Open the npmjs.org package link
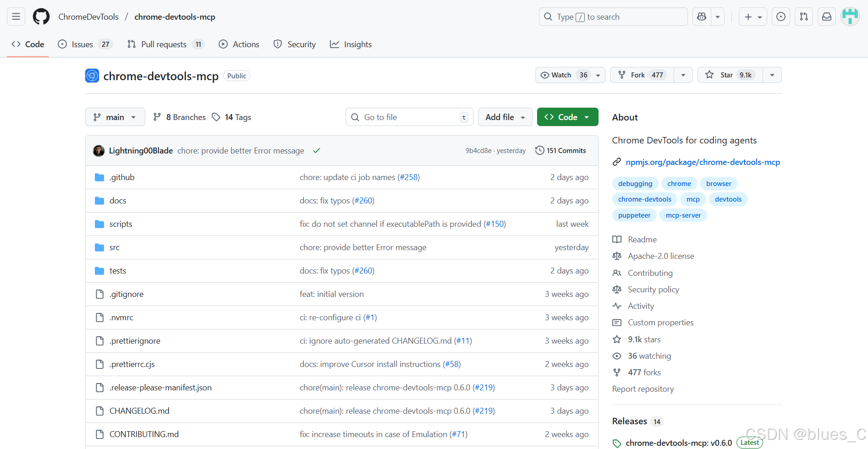This screenshot has height=449, width=868. [703, 162]
